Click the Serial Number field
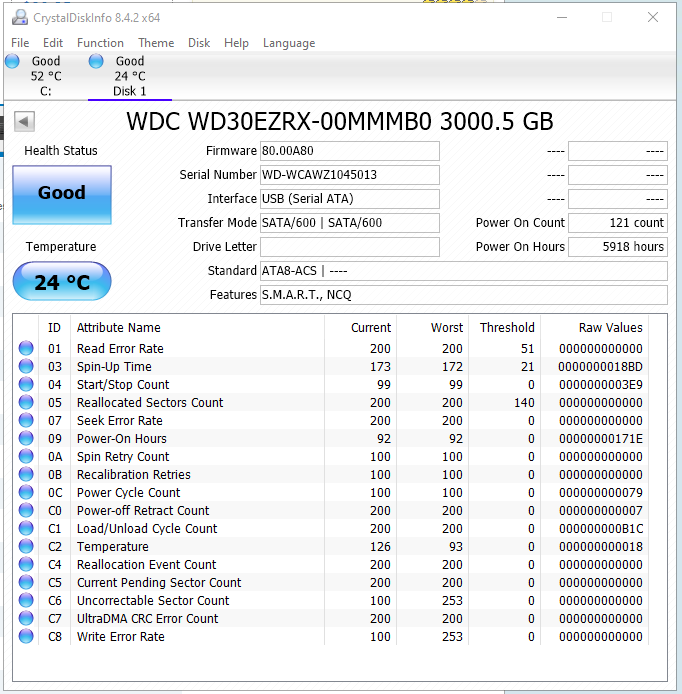 pyautogui.click(x=349, y=175)
